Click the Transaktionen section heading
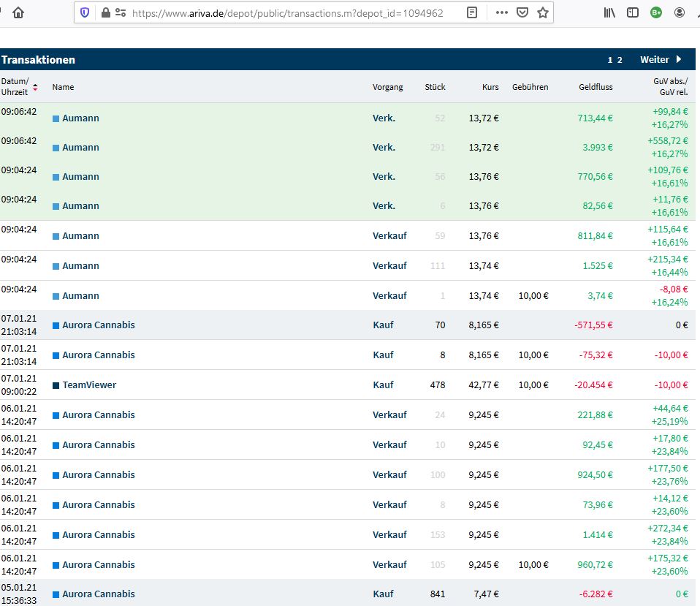 (x=38, y=60)
